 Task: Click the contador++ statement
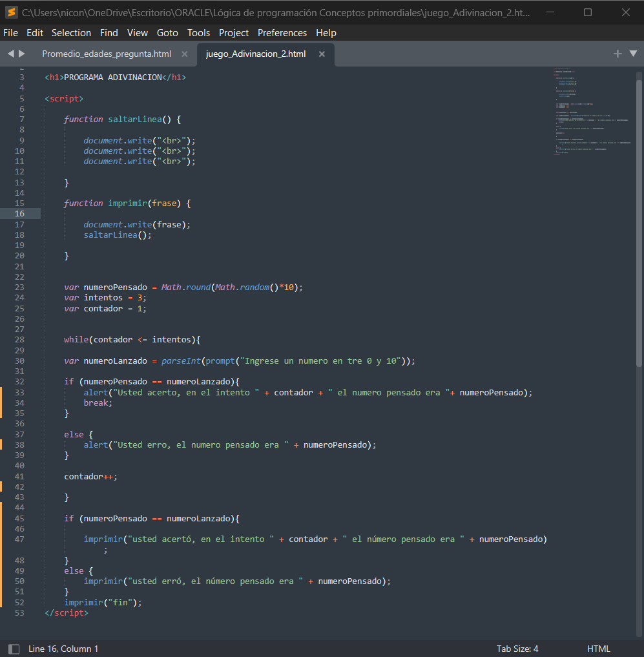(x=91, y=476)
